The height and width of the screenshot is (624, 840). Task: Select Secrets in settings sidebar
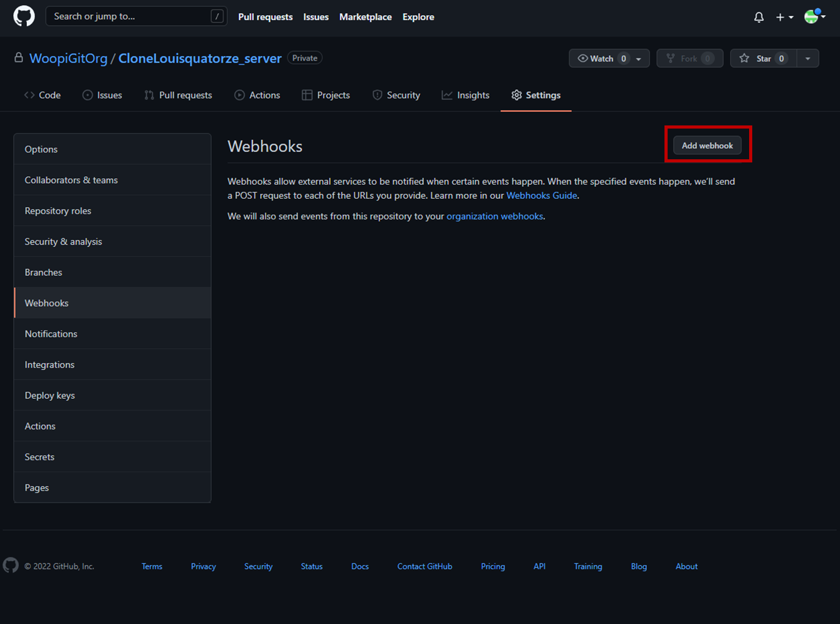point(112,457)
